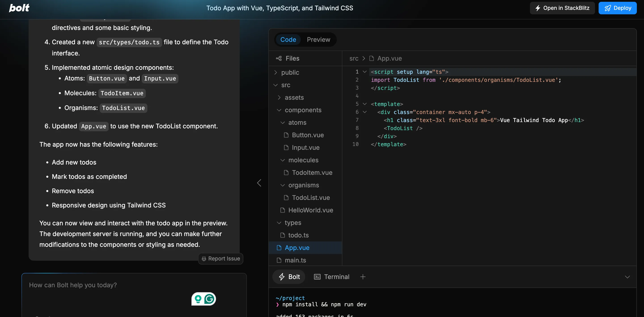Click the lightning icon on the Bolt terminal tab

[x=282, y=277]
